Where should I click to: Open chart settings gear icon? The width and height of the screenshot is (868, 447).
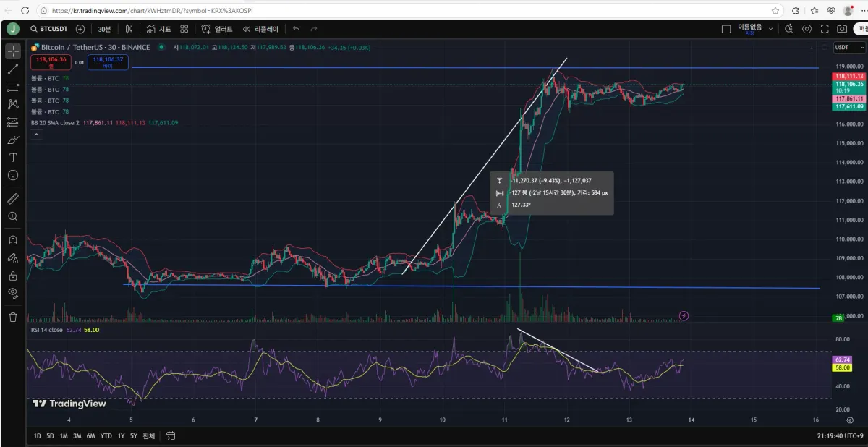click(x=807, y=29)
